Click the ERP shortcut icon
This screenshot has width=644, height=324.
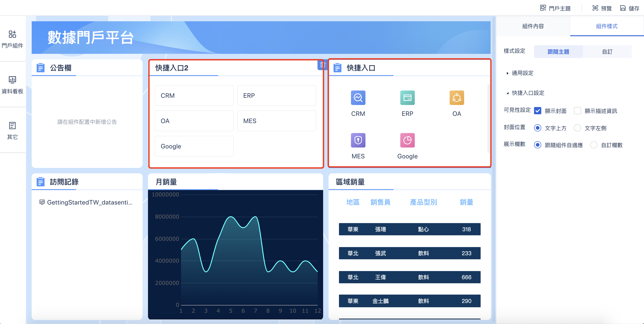tap(407, 98)
